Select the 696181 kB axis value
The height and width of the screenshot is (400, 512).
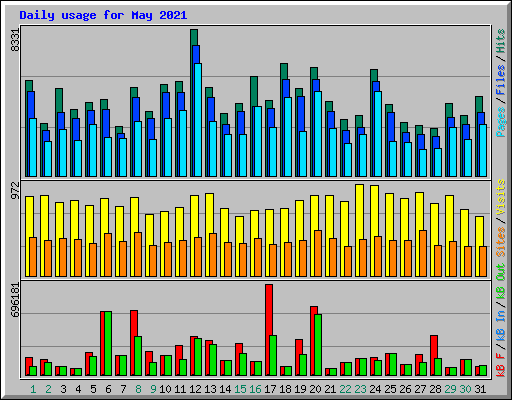[x=15, y=299]
